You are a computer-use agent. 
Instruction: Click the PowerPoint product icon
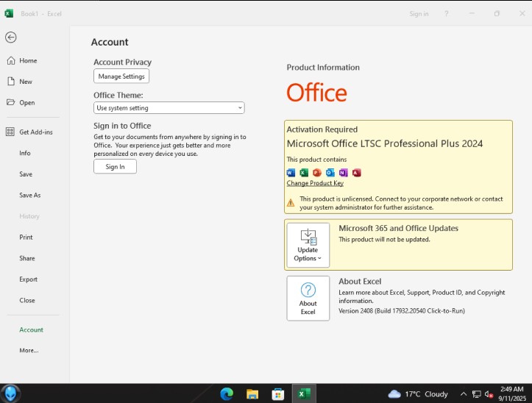point(317,173)
